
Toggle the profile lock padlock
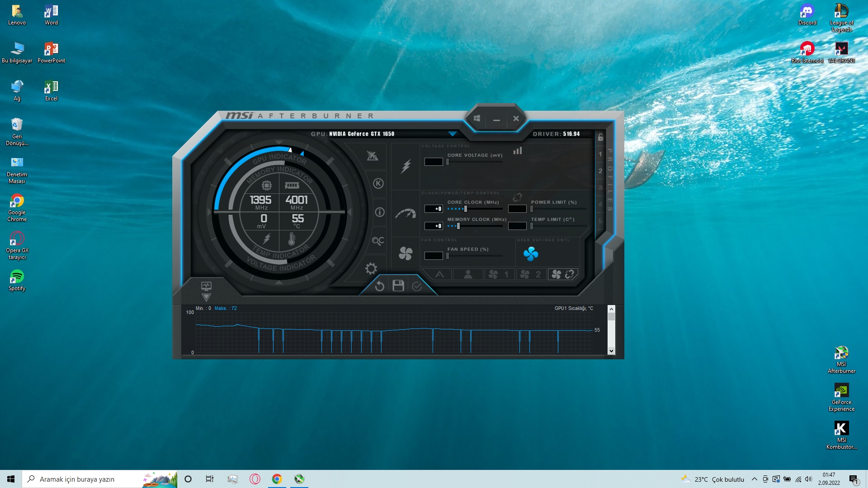[600, 137]
